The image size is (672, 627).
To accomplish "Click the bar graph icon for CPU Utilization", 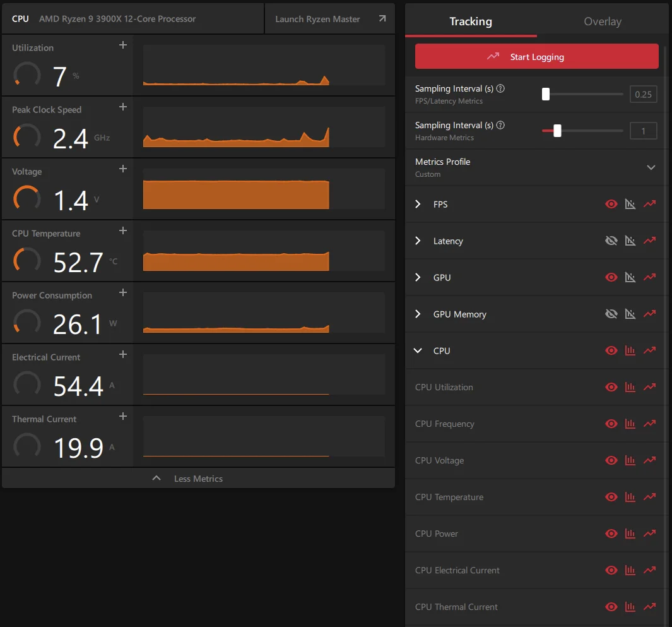I will click(630, 387).
